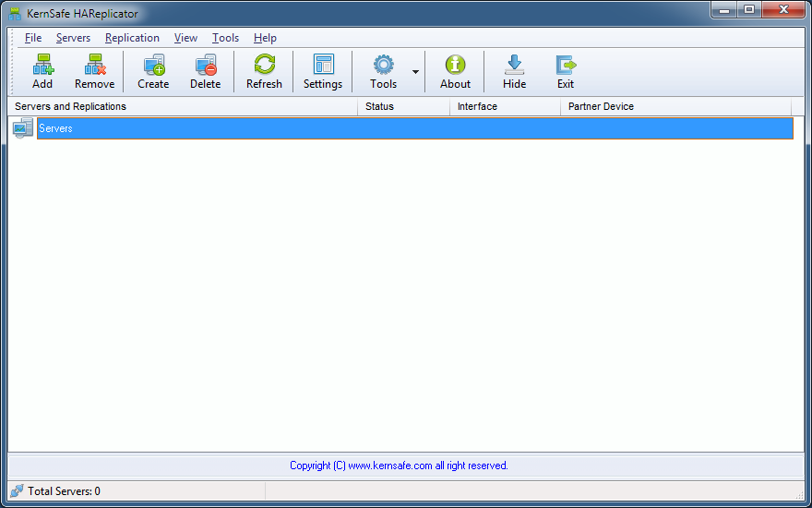Minimize the HAReplicator window
The height and width of the screenshot is (508, 812).
pos(726,10)
